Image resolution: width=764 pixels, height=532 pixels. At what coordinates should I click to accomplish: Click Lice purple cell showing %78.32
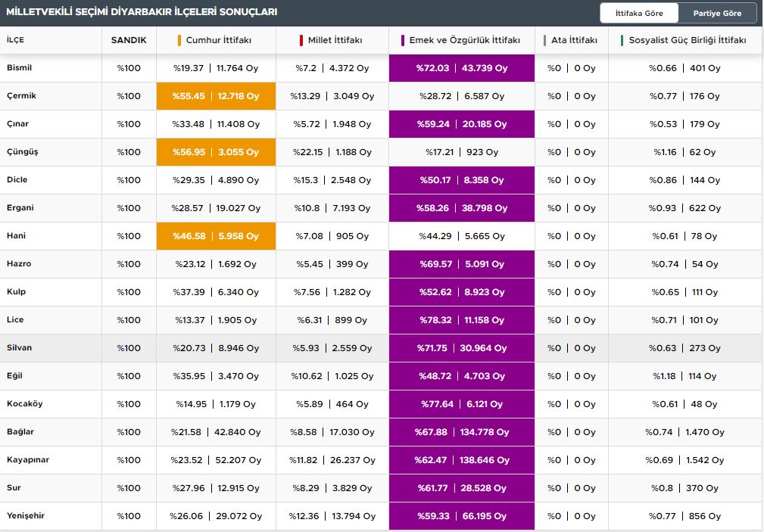click(461, 320)
